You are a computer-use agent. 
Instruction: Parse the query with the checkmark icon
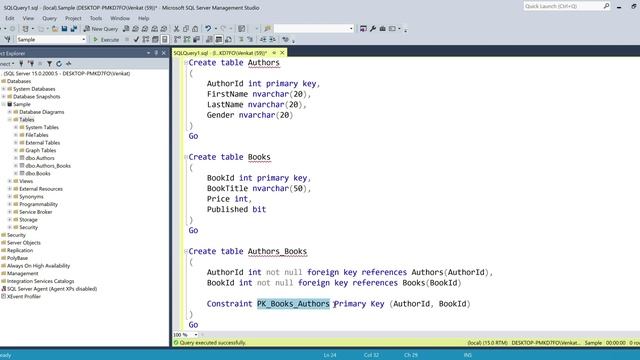pyautogui.click(x=136, y=40)
